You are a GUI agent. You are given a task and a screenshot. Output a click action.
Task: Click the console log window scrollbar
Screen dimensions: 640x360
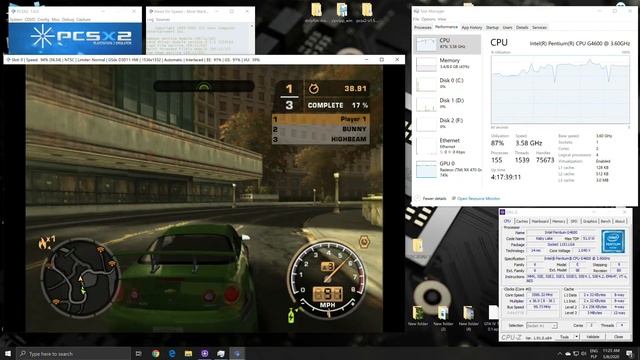click(x=252, y=39)
